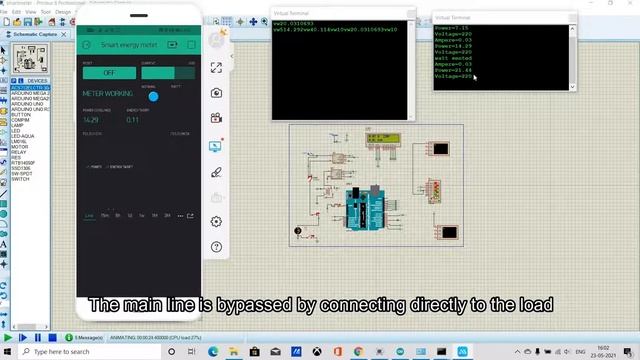Click the blue LED indicator in the phone app

[153, 97]
